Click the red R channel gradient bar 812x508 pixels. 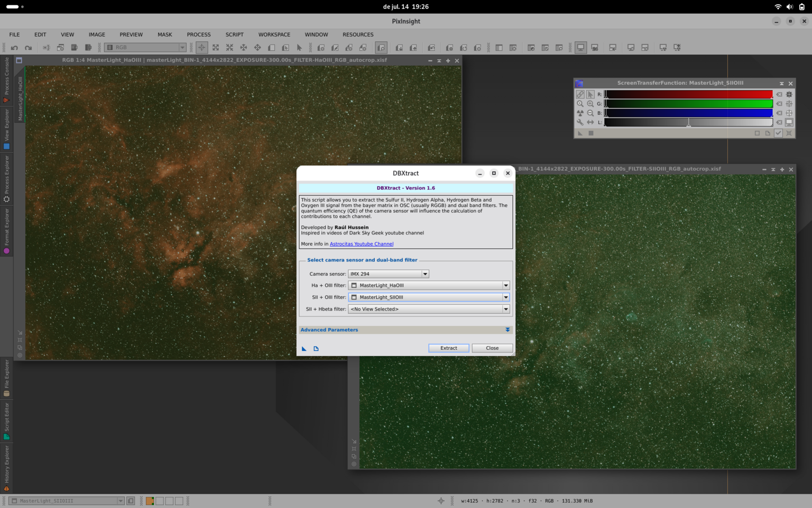tap(688, 94)
